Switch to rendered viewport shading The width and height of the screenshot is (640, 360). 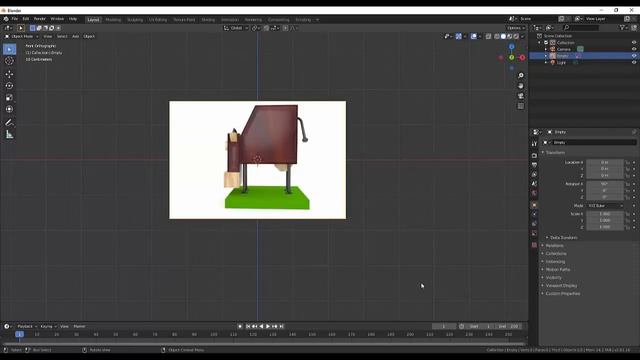[x=516, y=36]
